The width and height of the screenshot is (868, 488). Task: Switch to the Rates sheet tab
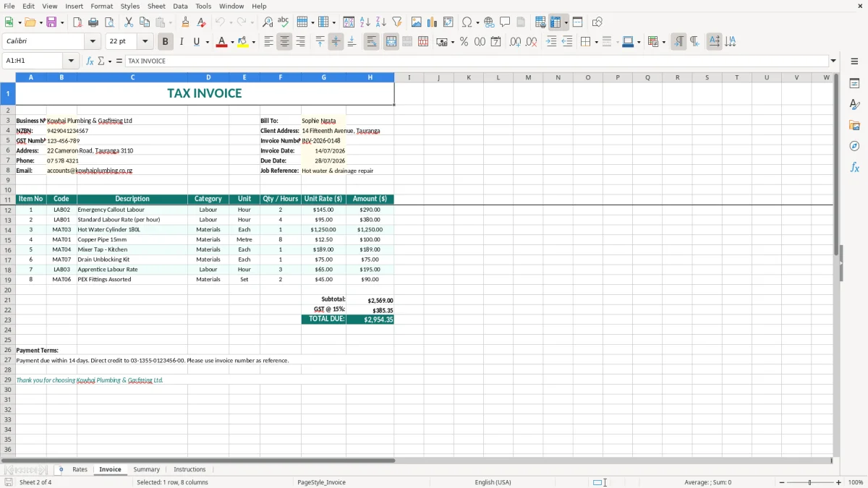(80, 470)
